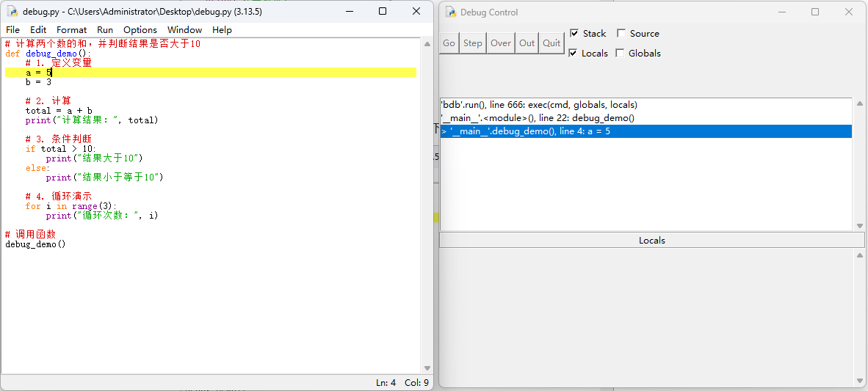Open the Format menu

tap(72, 30)
